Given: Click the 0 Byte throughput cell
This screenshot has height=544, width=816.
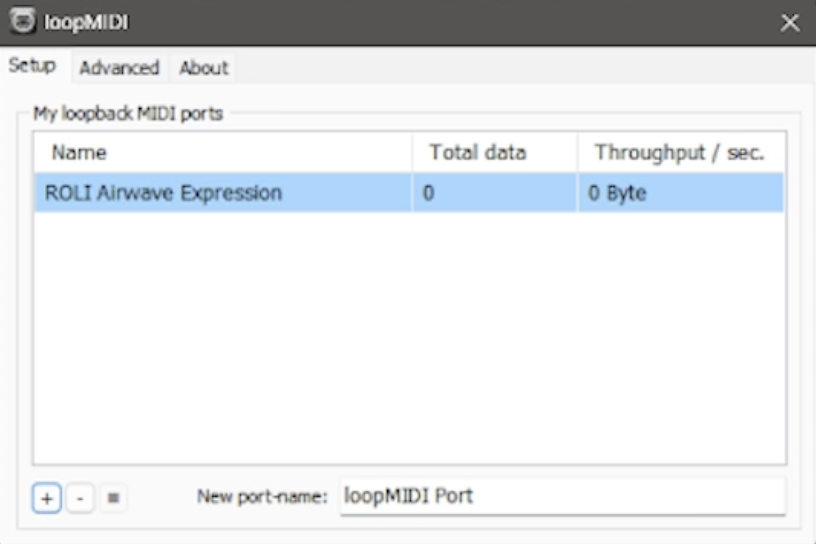Looking at the screenshot, I should point(681,193).
